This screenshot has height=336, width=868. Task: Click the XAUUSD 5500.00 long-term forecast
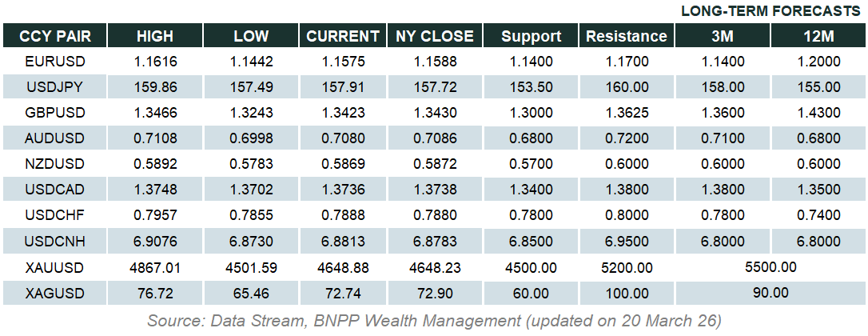[x=770, y=267]
